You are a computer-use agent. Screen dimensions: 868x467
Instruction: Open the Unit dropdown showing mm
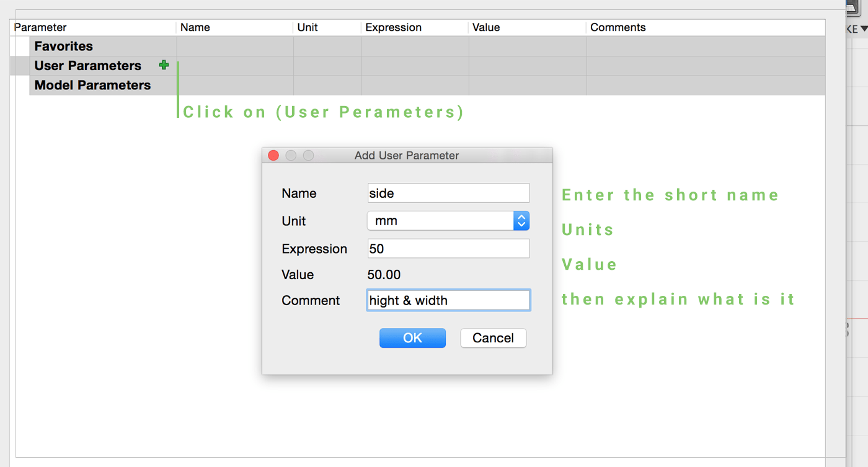448,221
